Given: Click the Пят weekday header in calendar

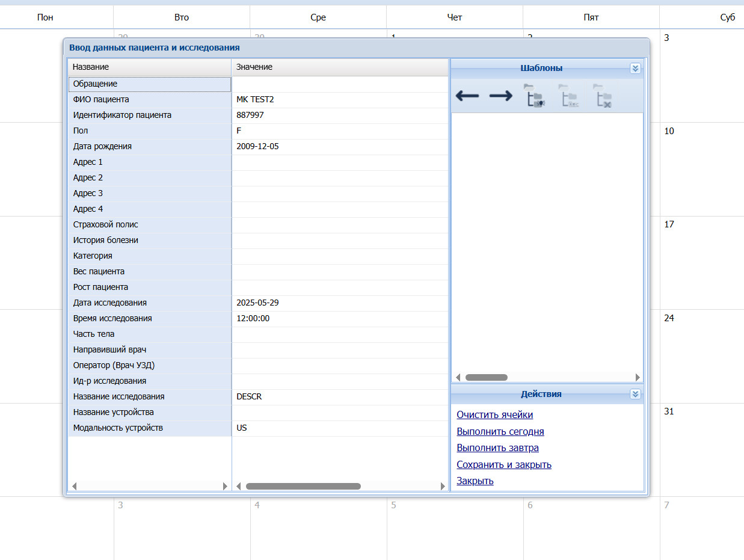Looking at the screenshot, I should [591, 17].
